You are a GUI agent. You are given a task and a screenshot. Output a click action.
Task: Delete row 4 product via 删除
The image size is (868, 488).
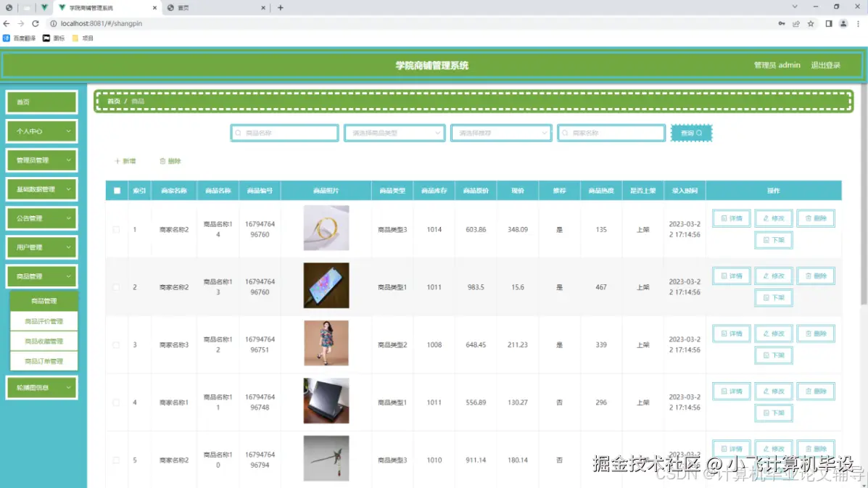click(x=815, y=391)
